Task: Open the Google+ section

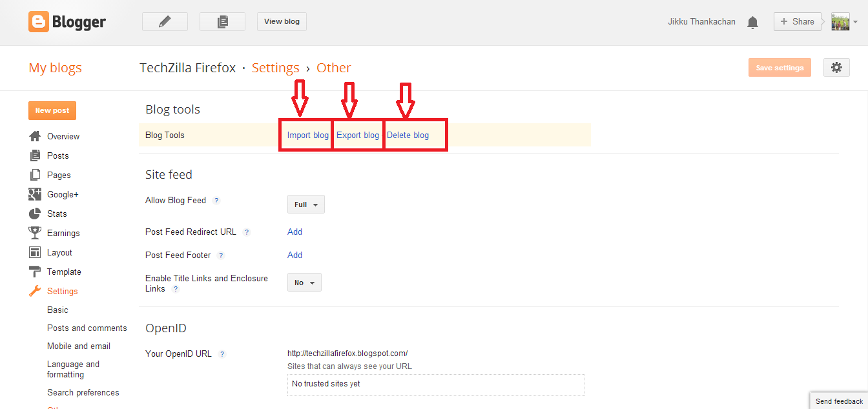Action: coord(63,194)
